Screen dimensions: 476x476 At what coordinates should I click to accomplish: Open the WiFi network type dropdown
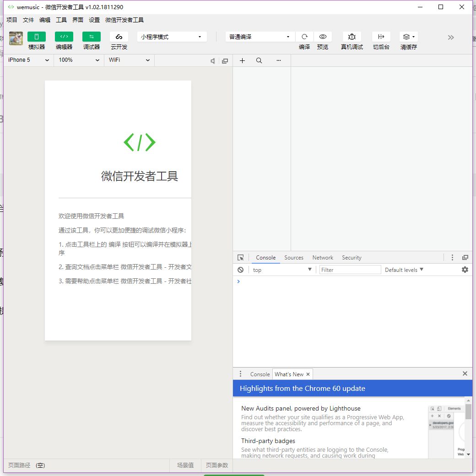pos(130,60)
